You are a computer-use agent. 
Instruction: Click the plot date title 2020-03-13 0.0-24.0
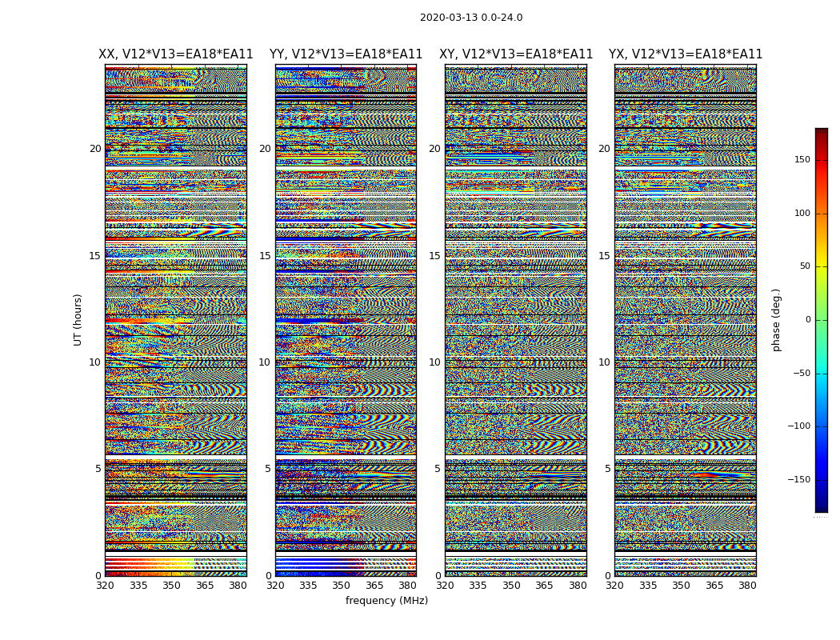coord(470,18)
